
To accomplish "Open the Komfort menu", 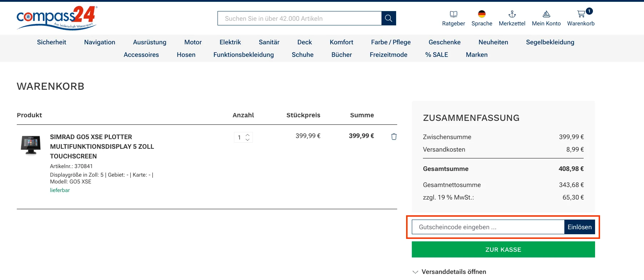I will click(x=341, y=42).
